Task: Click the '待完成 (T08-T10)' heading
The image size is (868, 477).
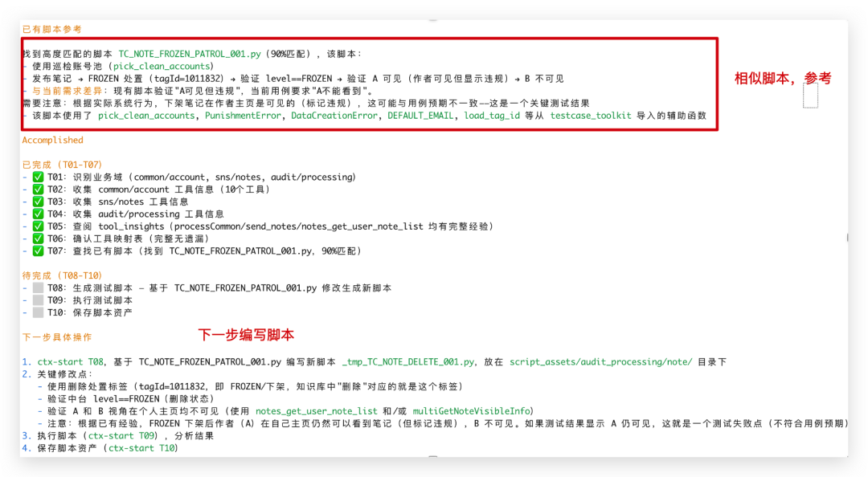Action: [x=62, y=275]
